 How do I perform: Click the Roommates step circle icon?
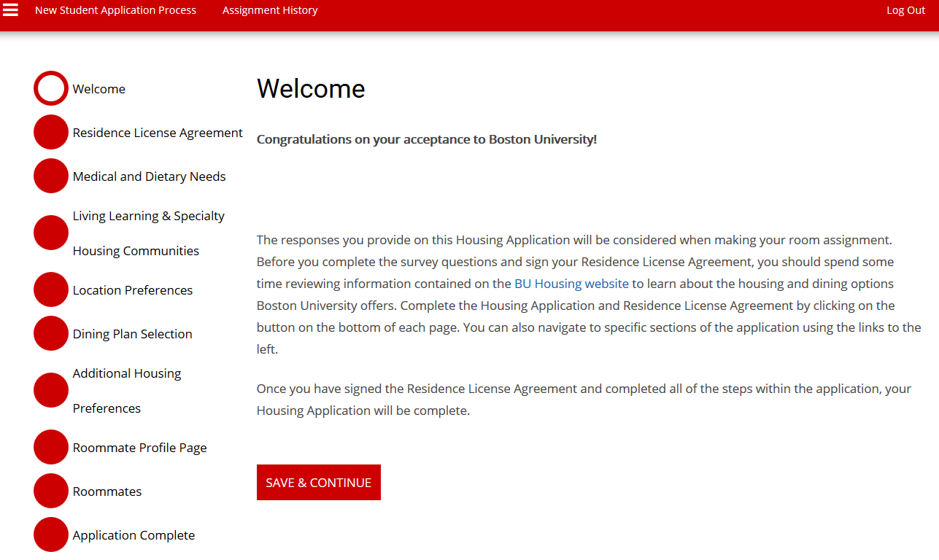point(51,491)
